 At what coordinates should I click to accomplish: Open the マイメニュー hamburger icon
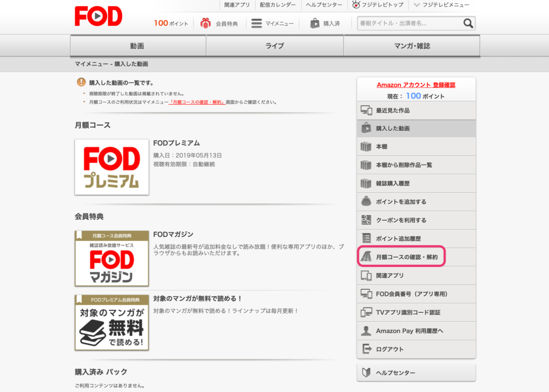(256, 23)
